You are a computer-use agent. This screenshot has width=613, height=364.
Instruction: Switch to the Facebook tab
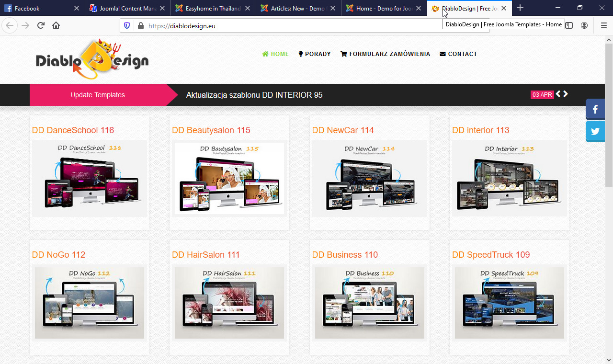pyautogui.click(x=38, y=8)
